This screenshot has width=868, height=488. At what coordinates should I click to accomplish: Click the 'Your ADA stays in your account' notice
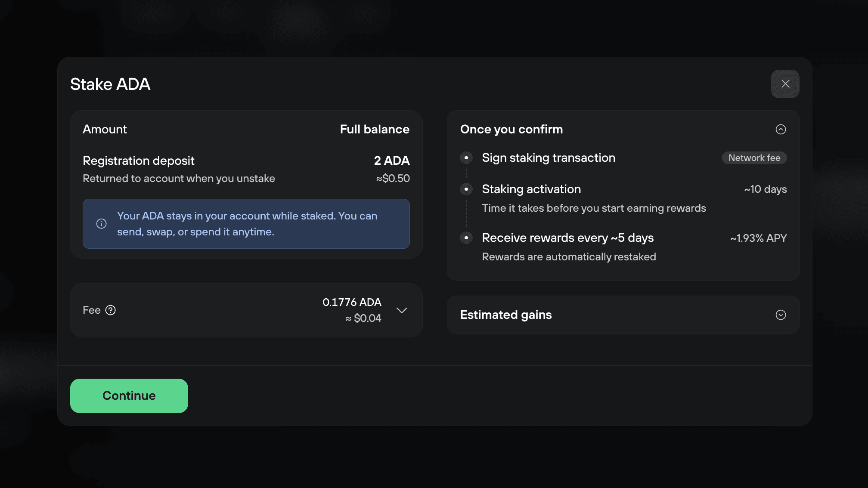pos(246,224)
